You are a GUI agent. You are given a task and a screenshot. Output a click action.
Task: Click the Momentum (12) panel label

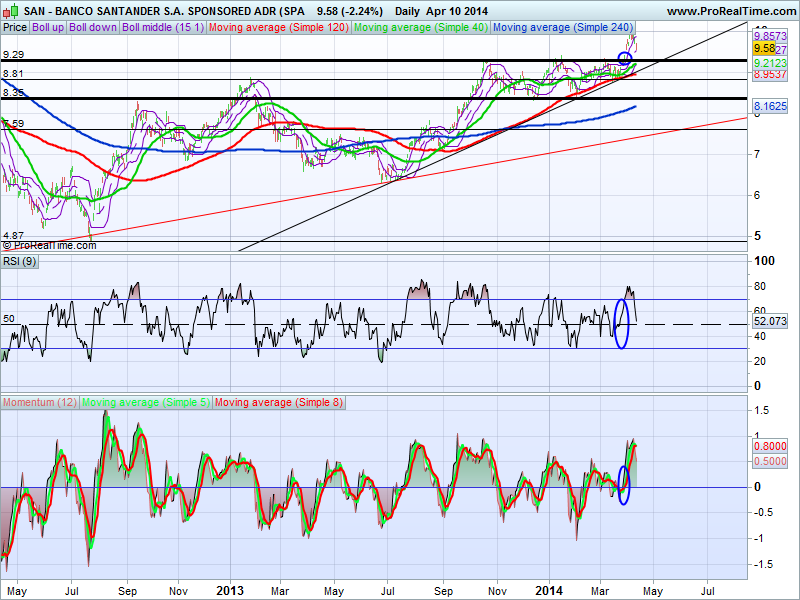[x=39, y=403]
